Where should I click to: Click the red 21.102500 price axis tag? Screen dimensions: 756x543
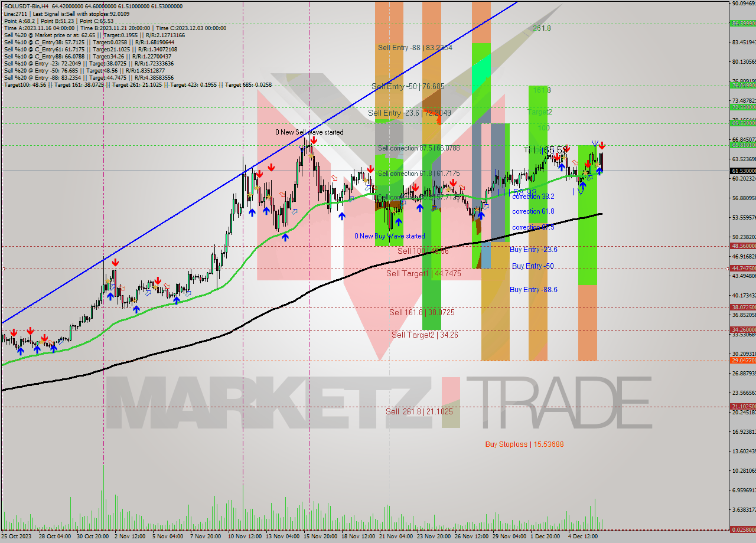(x=743, y=406)
